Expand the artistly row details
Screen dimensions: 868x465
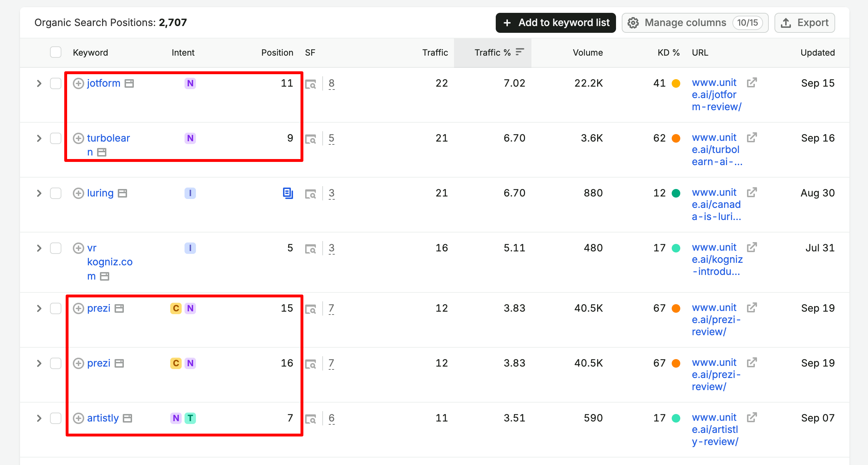click(x=39, y=418)
